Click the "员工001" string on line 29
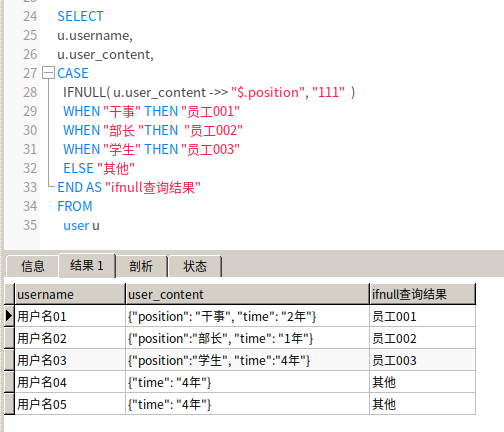This screenshot has width=504, height=432. 210,111
